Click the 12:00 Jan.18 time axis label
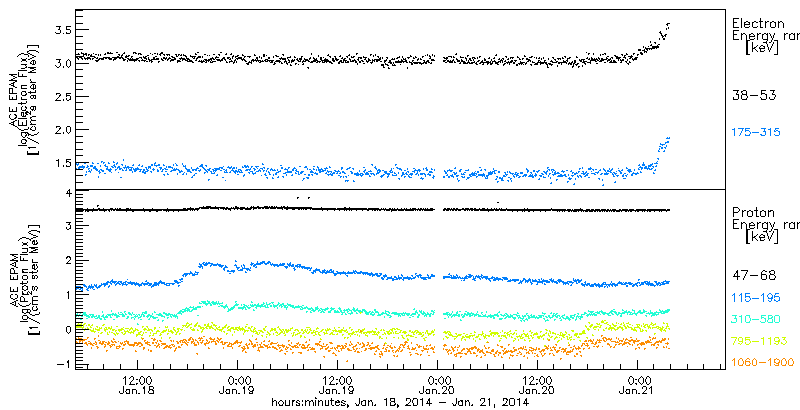Viewport: 800px width, 410px height. pyautogui.click(x=137, y=386)
